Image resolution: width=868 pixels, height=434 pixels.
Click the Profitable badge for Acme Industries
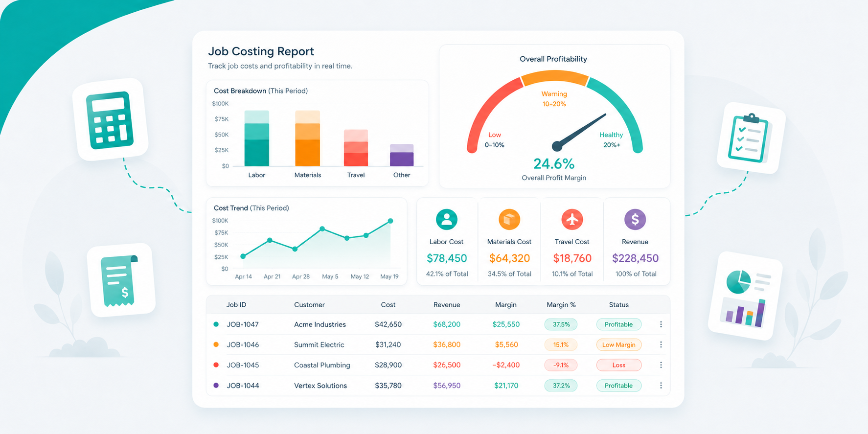coord(619,324)
